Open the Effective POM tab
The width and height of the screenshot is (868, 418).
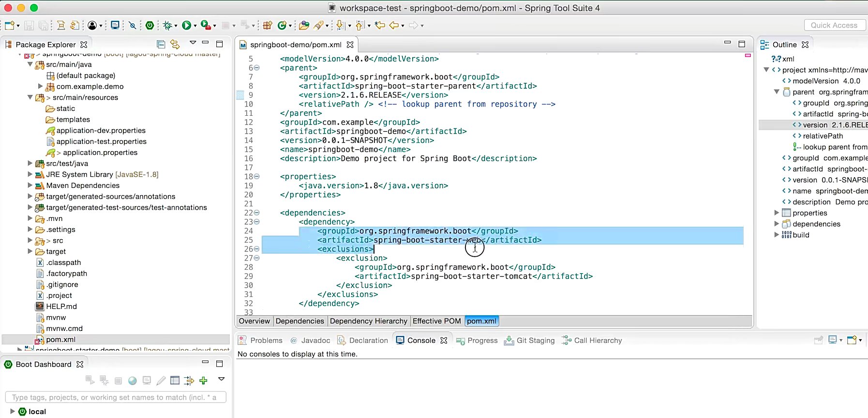pyautogui.click(x=436, y=321)
